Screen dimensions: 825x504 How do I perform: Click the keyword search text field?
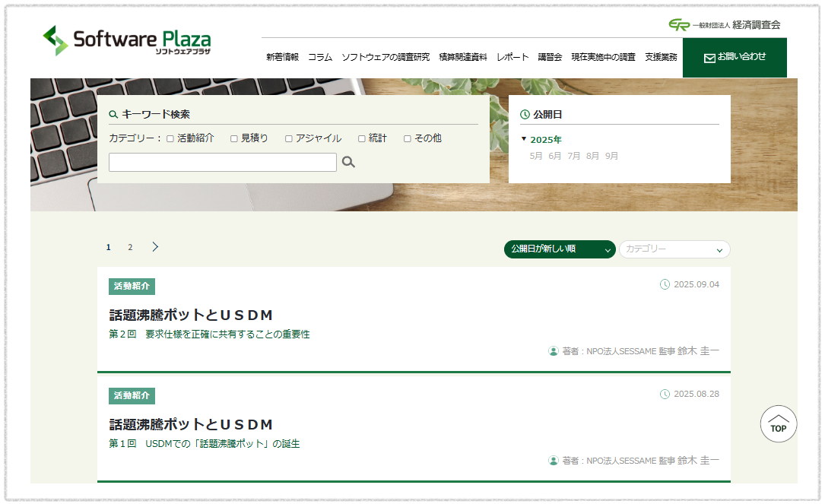point(222,163)
